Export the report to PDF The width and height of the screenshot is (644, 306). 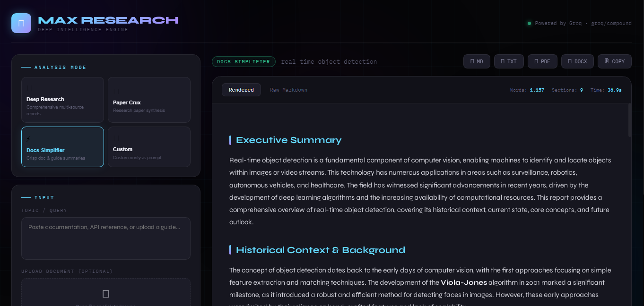click(542, 61)
